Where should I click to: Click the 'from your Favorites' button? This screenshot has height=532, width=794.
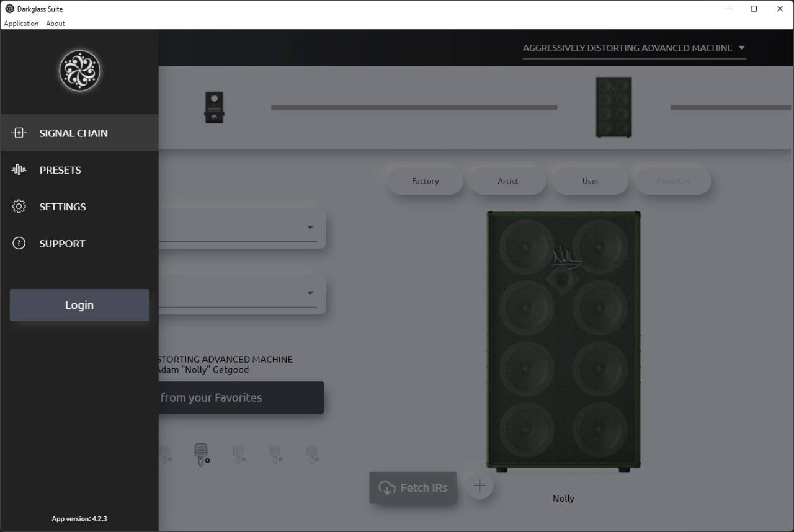tap(241, 397)
